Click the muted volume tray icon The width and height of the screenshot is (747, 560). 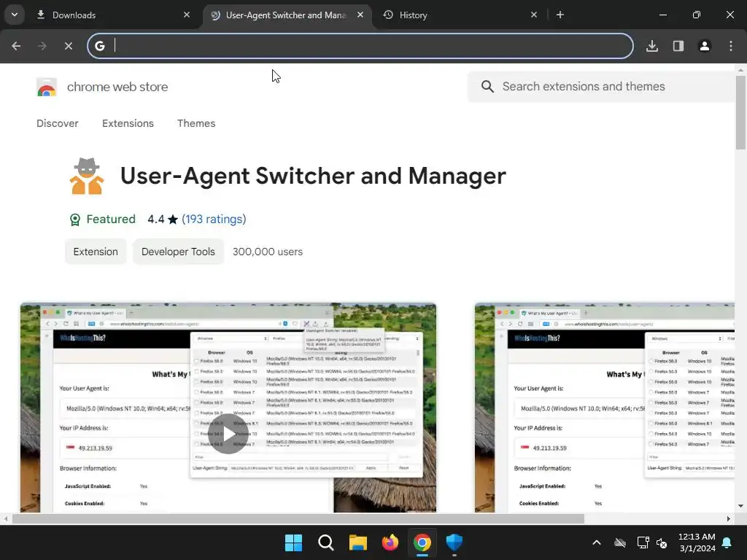[662, 542]
